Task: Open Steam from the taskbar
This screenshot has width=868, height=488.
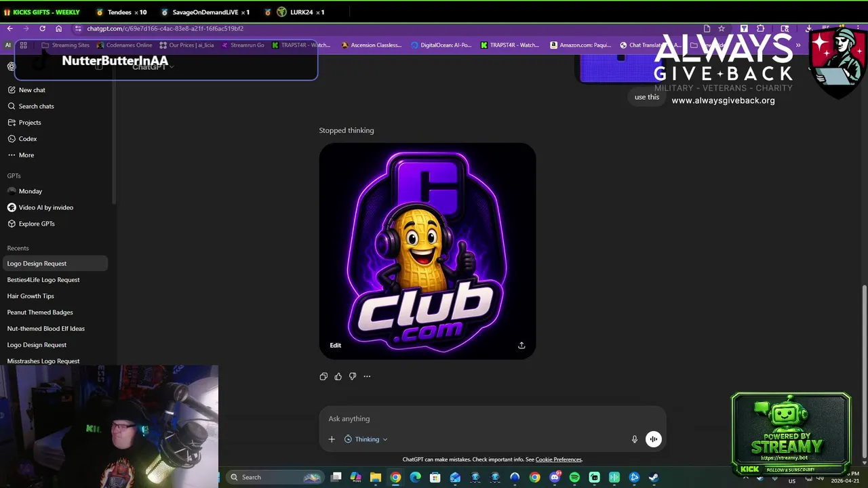Action: pos(654,477)
